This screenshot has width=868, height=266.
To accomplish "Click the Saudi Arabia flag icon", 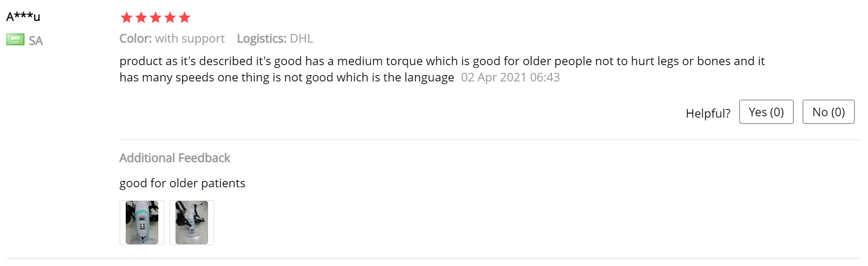I will point(15,40).
